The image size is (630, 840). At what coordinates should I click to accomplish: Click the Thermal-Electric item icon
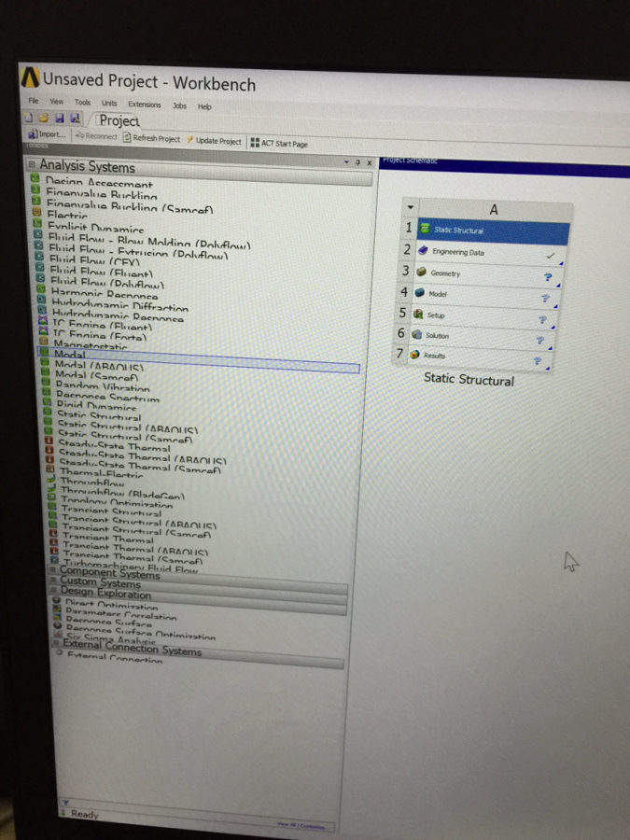coord(50,469)
